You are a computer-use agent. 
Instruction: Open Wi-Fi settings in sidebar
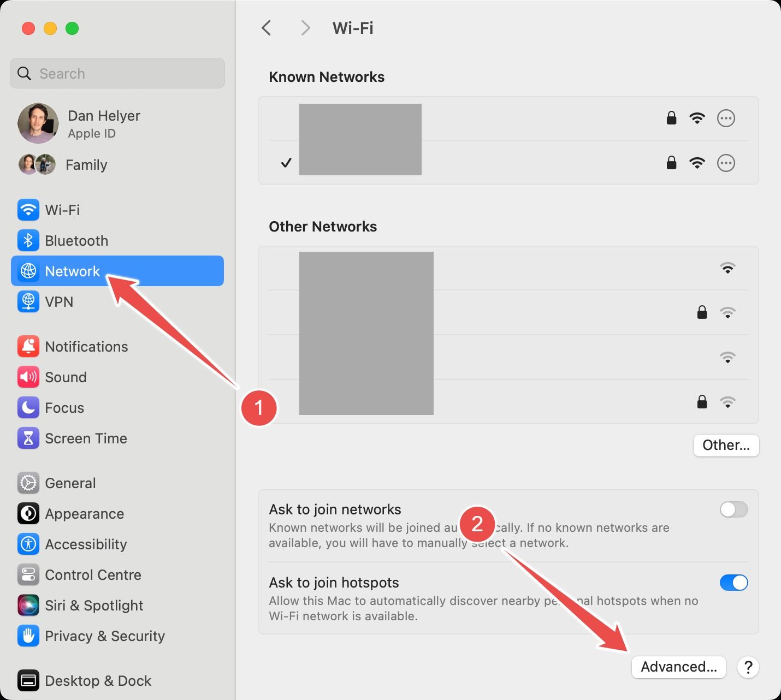pyautogui.click(x=117, y=210)
